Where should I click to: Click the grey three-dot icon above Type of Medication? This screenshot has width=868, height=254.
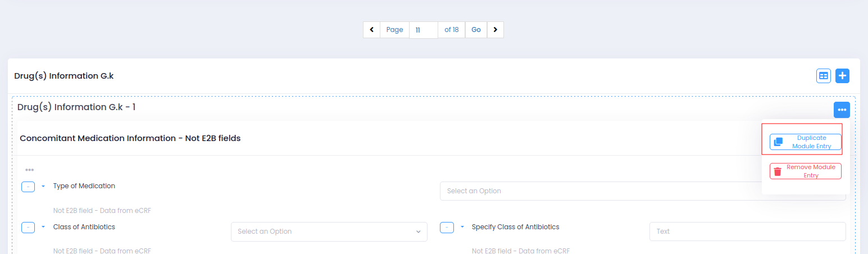[29, 170]
